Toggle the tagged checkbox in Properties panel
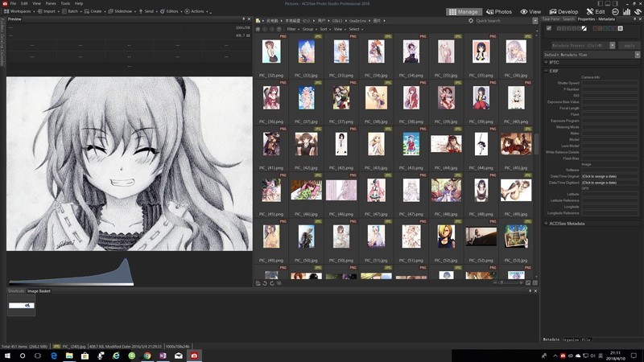The image size is (644, 362). (549, 28)
